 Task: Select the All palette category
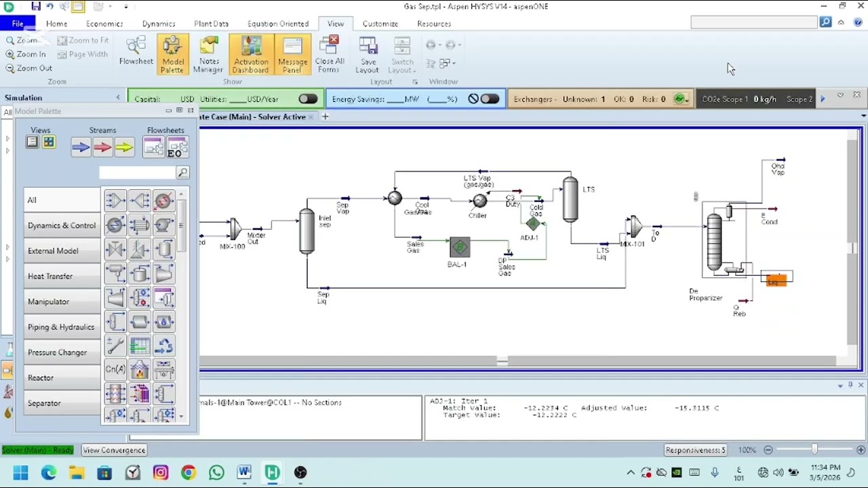(62, 200)
